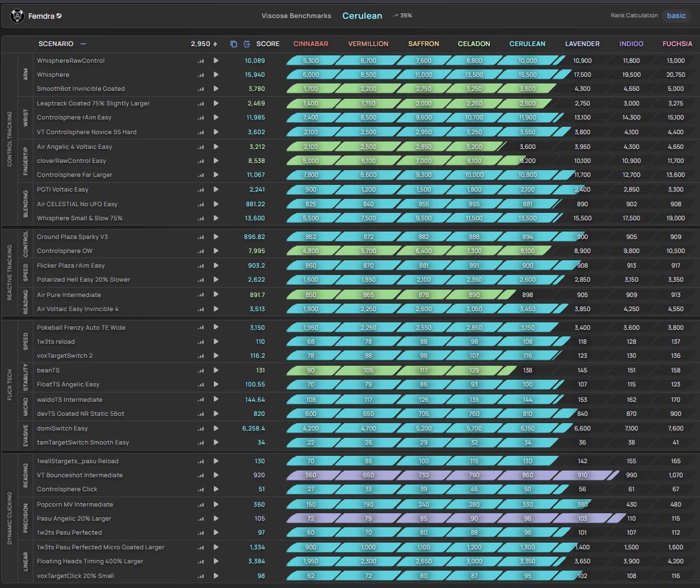The width and height of the screenshot is (700, 588).
Task: Open stats chart for 1wall5targets_pasu Reload
Action: pyautogui.click(x=201, y=461)
